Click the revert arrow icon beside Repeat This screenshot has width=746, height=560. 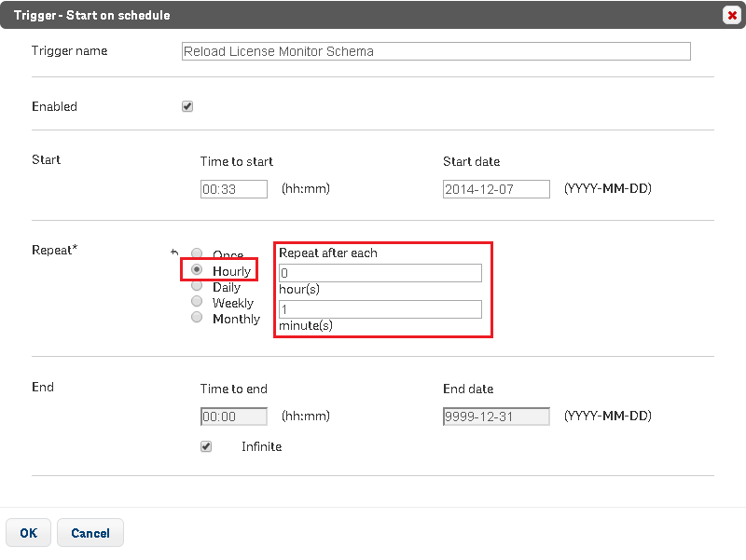(x=174, y=252)
